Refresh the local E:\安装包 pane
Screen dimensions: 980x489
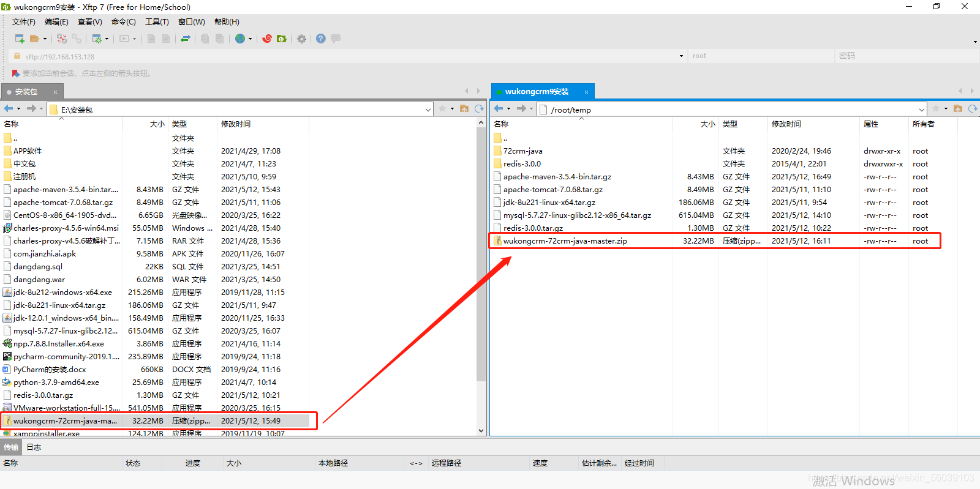tap(479, 109)
